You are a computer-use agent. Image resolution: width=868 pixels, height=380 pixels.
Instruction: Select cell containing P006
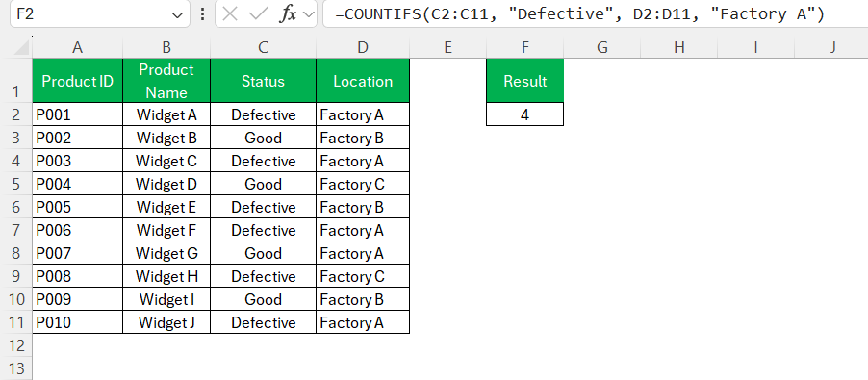[x=78, y=230]
